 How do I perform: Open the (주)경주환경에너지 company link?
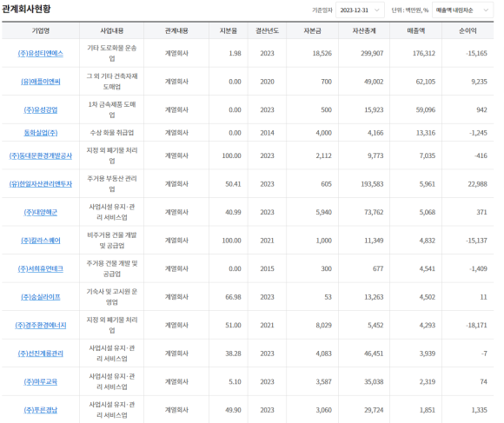41,326
